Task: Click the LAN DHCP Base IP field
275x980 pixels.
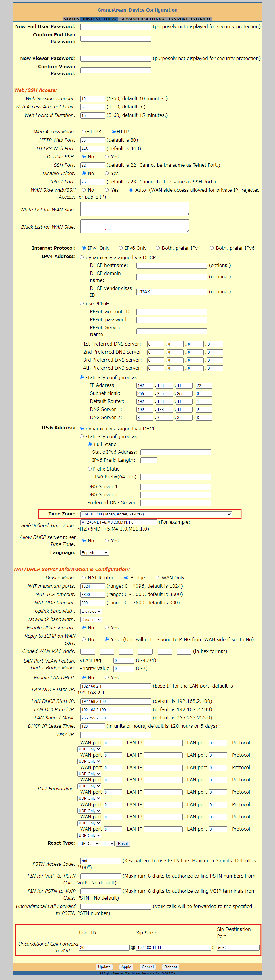Action: point(116,686)
